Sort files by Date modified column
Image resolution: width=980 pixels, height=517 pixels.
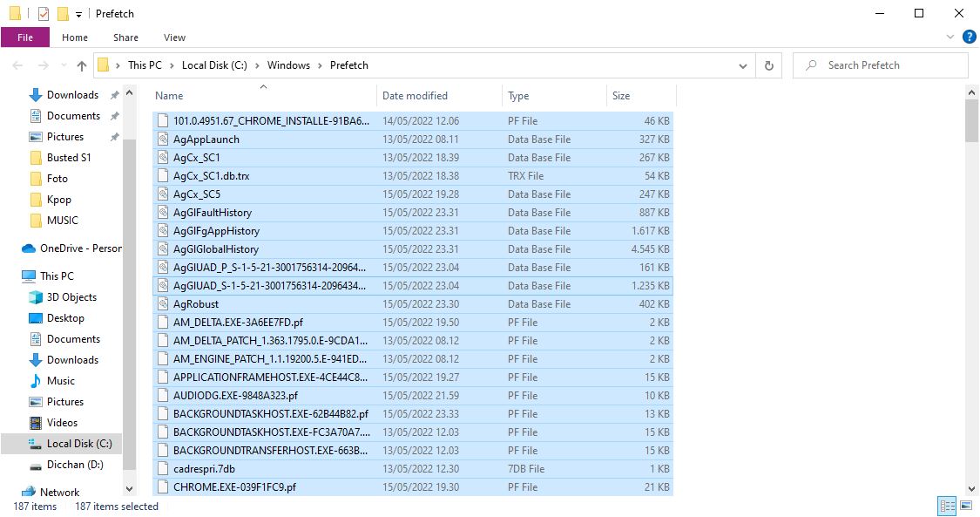coord(415,96)
